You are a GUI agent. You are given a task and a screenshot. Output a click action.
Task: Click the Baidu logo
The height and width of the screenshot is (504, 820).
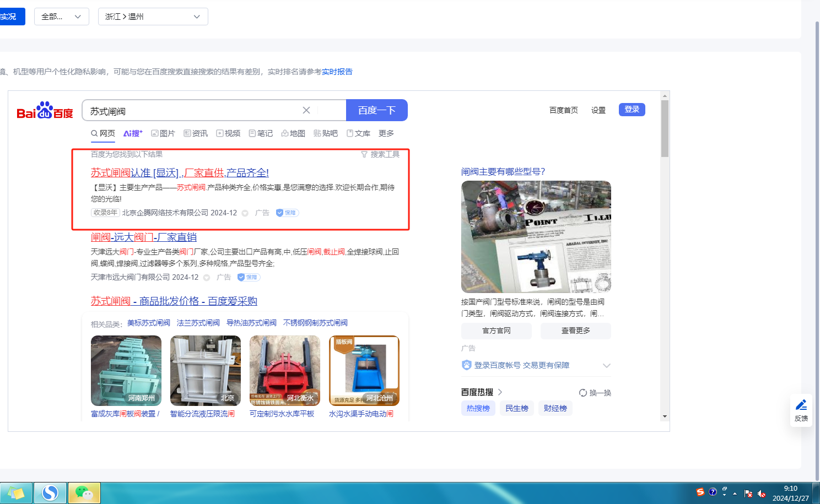45,110
